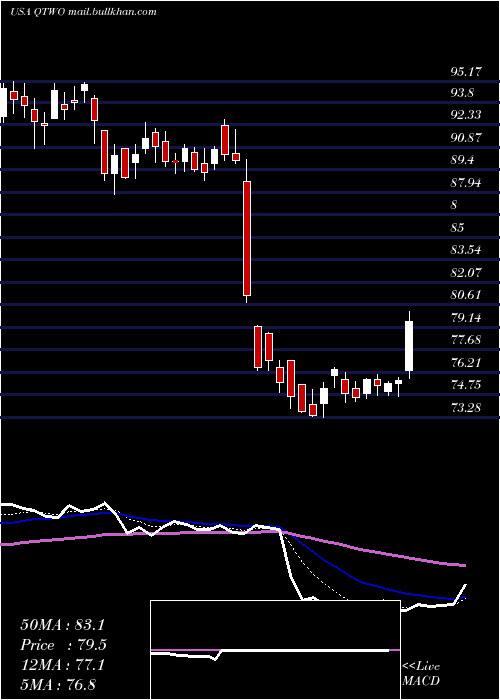Click the '<<Live MACD' label
The height and width of the screenshot is (700, 500).
[x=421, y=674]
